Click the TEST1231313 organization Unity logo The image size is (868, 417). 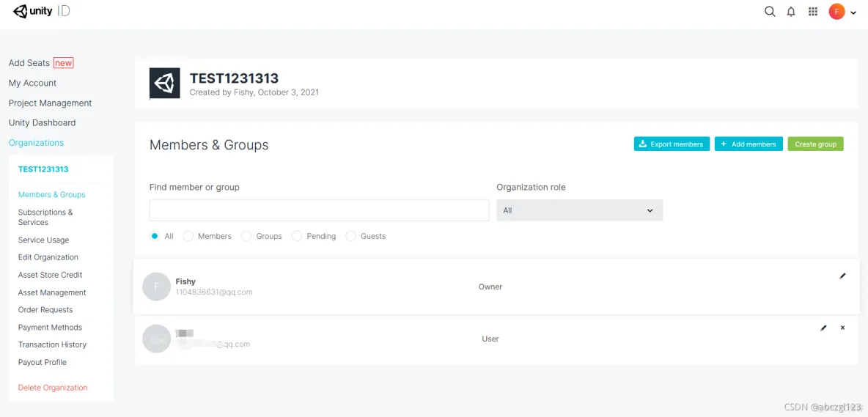[165, 84]
